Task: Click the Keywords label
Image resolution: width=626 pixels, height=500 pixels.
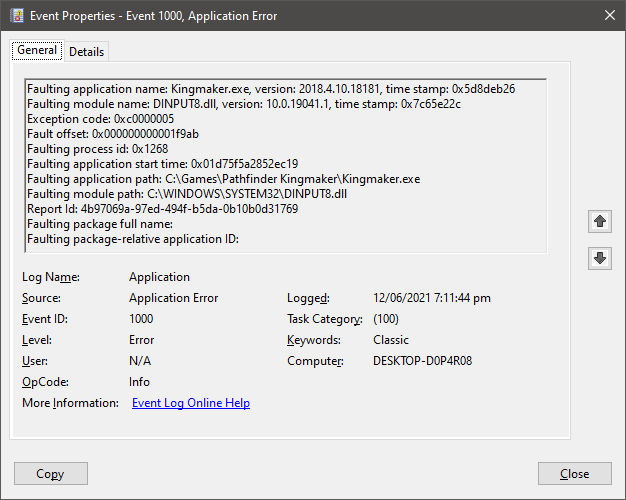Action: click(314, 340)
